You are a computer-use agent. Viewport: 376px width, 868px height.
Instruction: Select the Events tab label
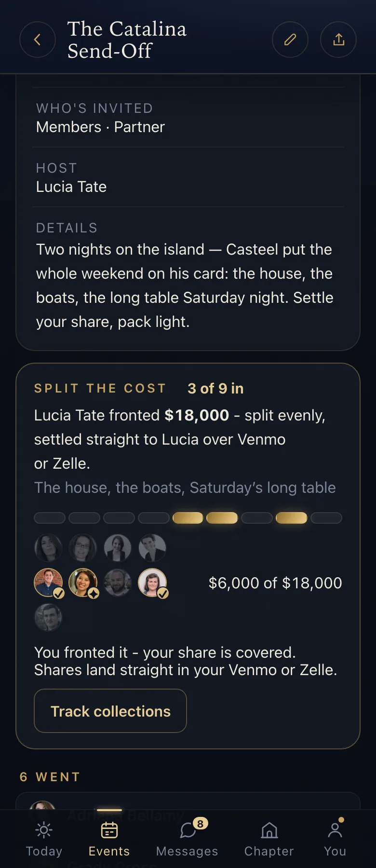click(109, 851)
